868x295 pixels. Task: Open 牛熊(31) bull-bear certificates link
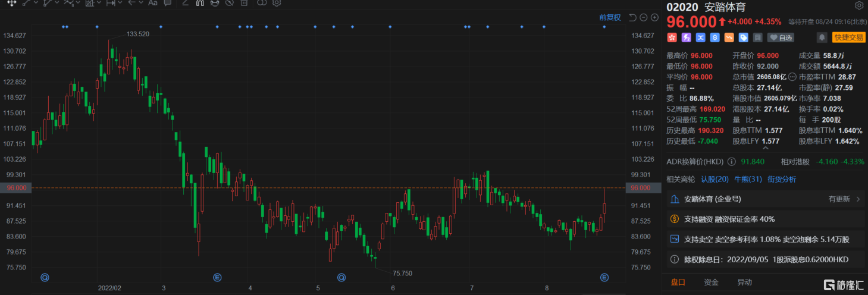pos(748,179)
